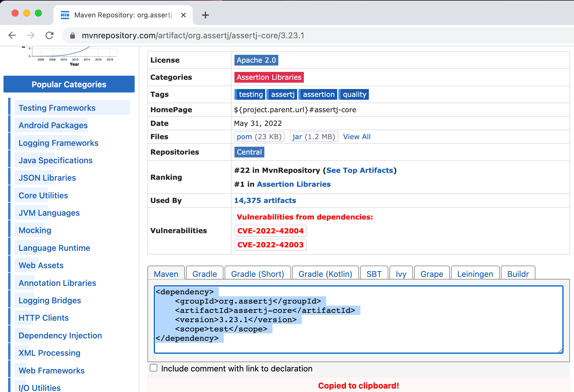
Task: Click the Central repository badge
Action: pyautogui.click(x=249, y=152)
